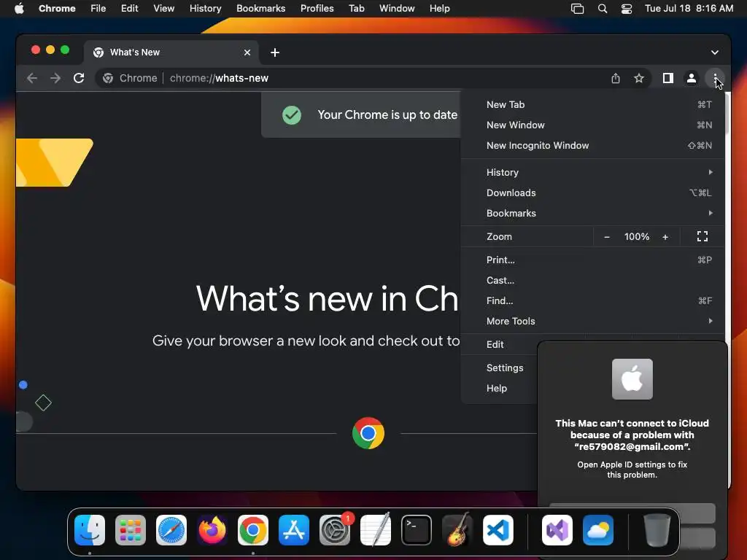This screenshot has height=560, width=747.
Task: Open App Store from the Dock
Action: pyautogui.click(x=294, y=530)
